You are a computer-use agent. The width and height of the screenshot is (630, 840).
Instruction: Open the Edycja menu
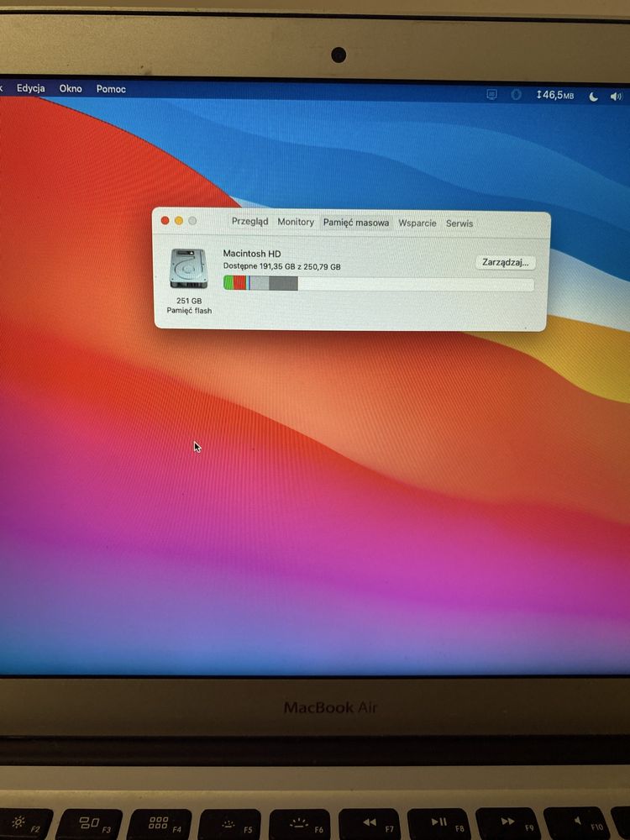[x=30, y=88]
